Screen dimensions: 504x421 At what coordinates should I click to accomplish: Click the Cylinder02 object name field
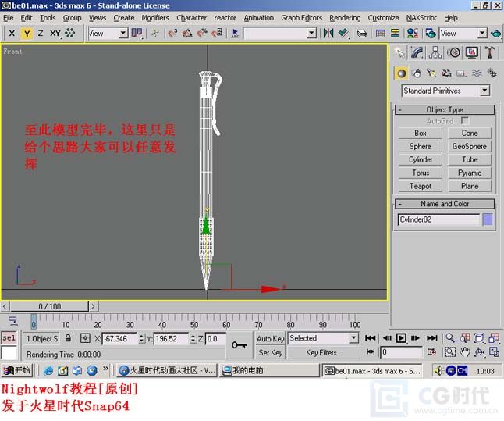coord(438,219)
